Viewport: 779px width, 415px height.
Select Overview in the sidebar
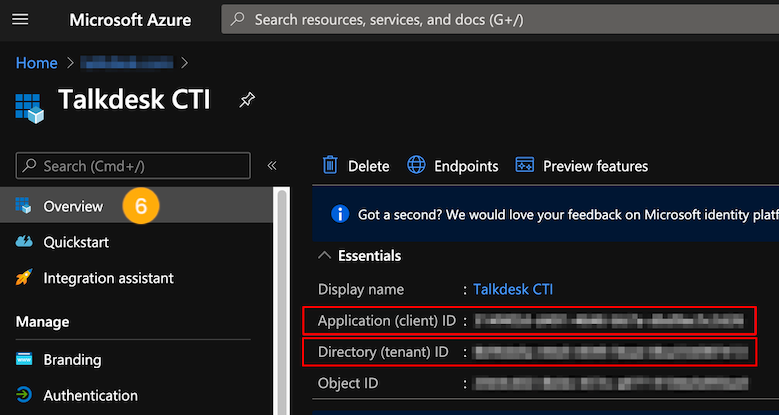tap(136, 206)
